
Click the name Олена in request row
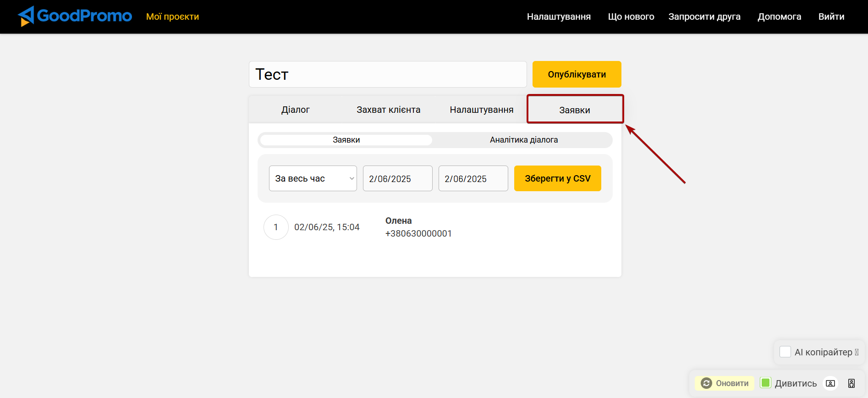tap(398, 221)
